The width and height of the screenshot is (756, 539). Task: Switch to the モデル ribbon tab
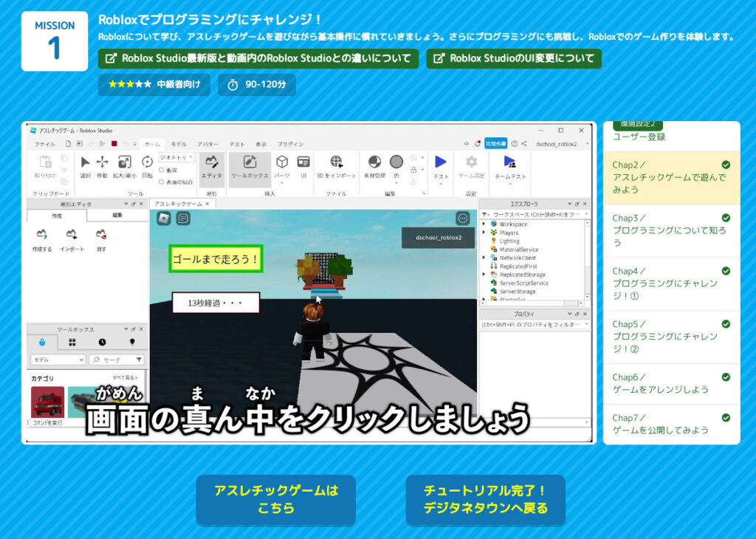[179, 144]
